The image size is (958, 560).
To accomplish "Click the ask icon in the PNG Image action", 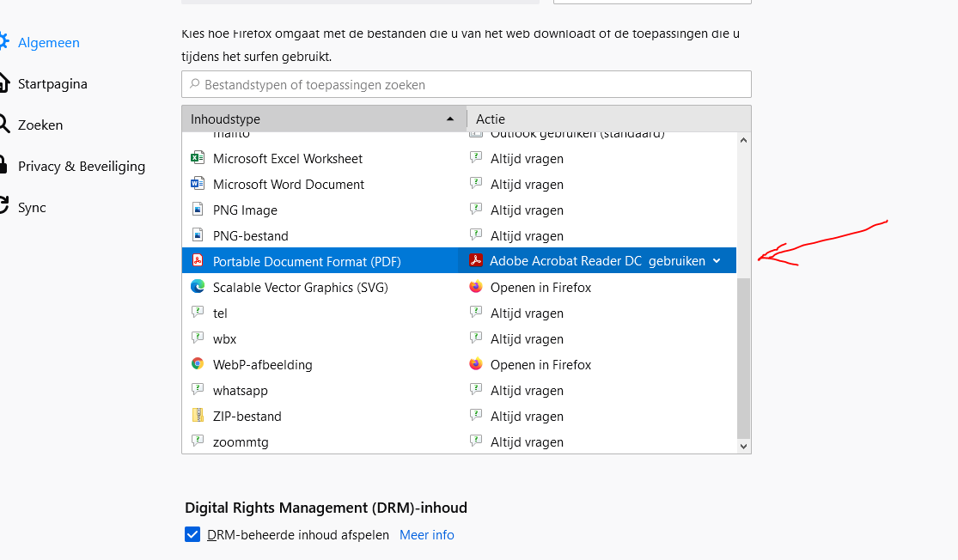I will pyautogui.click(x=476, y=209).
